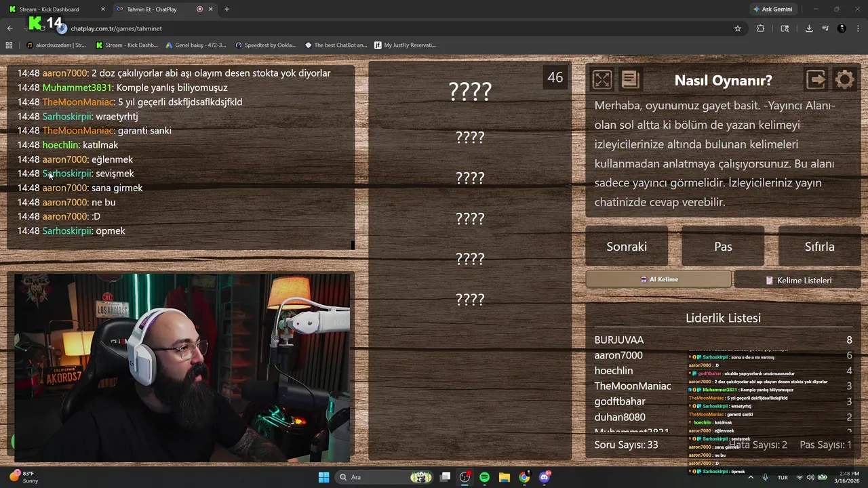
Task: Click godftbahar in the leaderboard
Action: [x=620, y=401]
